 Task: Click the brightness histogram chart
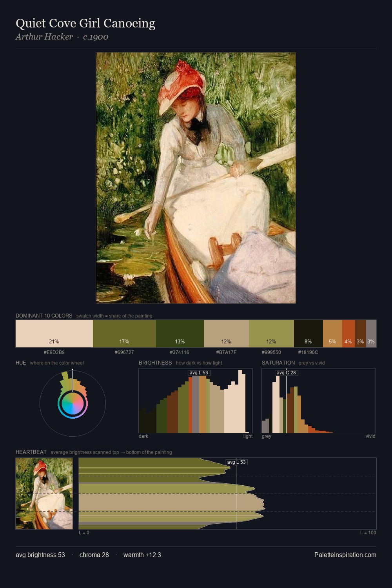(196, 401)
